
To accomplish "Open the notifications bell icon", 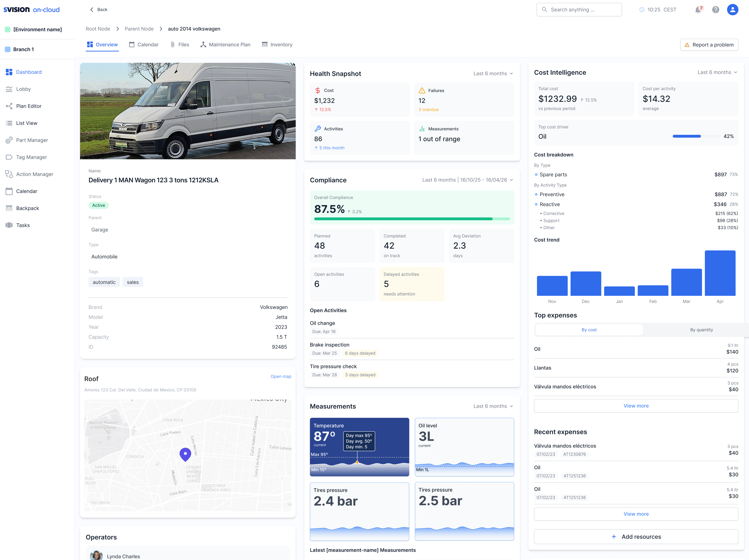I will point(698,10).
